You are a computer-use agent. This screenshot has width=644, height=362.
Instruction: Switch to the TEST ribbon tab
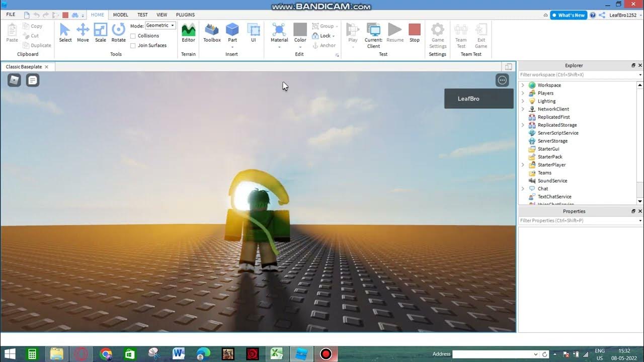tap(143, 15)
